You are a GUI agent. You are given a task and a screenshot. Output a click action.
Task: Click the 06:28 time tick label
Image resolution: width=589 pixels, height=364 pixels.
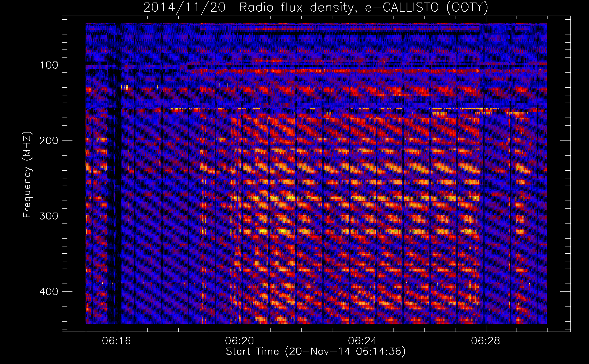pyautogui.click(x=486, y=341)
